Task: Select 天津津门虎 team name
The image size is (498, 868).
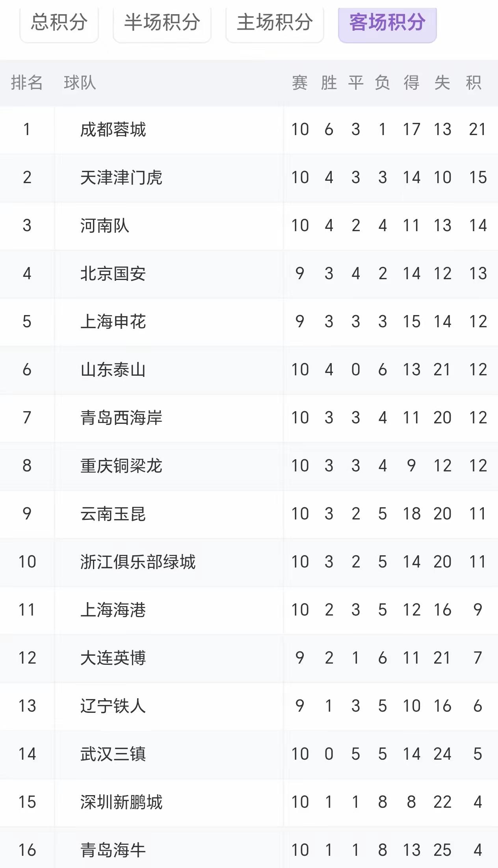Action: (x=121, y=178)
